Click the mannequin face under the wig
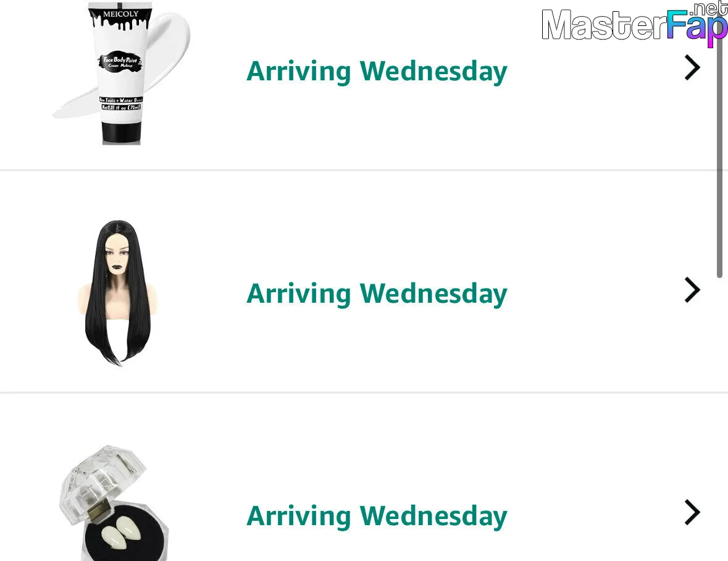This screenshot has height=561, width=728. 118,255
